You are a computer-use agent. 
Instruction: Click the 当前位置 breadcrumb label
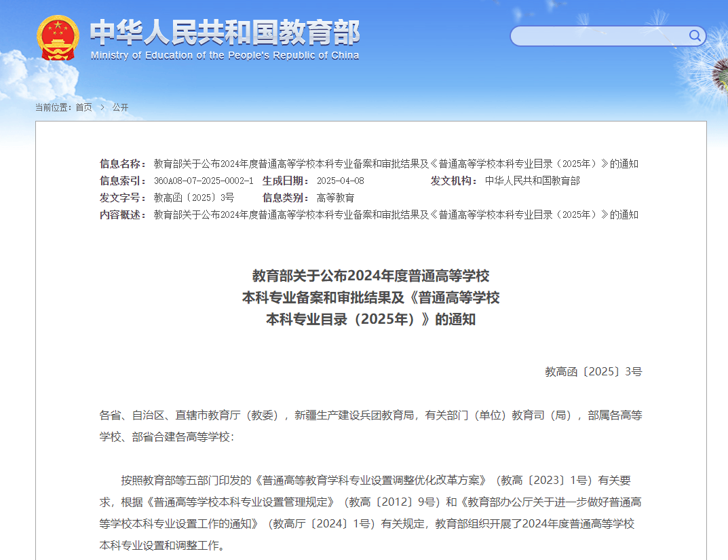[x=54, y=107]
